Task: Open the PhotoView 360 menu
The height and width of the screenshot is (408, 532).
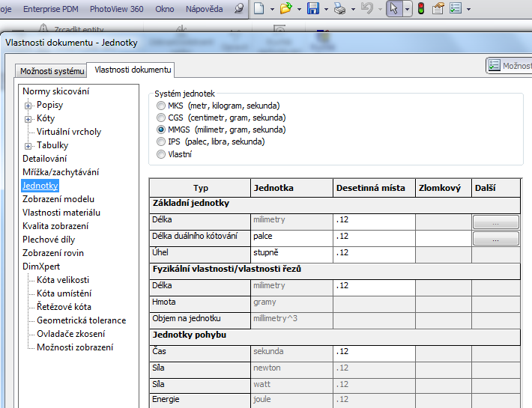Action: (116, 9)
